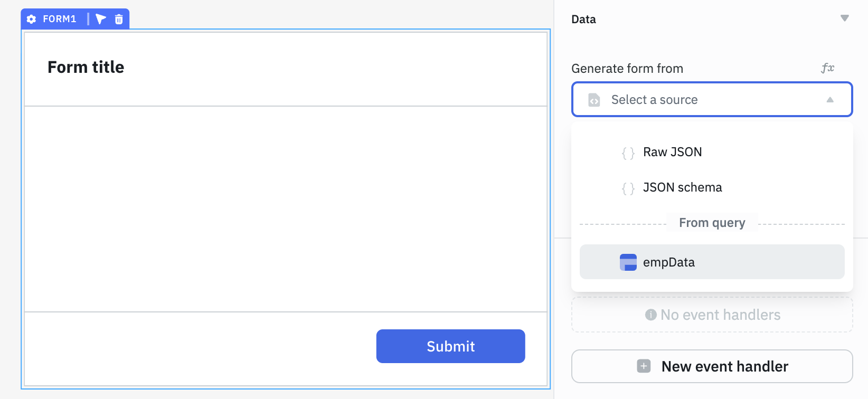868x399 pixels.
Task: Select FORM1 using the pointer flag icon
Action: click(x=101, y=19)
